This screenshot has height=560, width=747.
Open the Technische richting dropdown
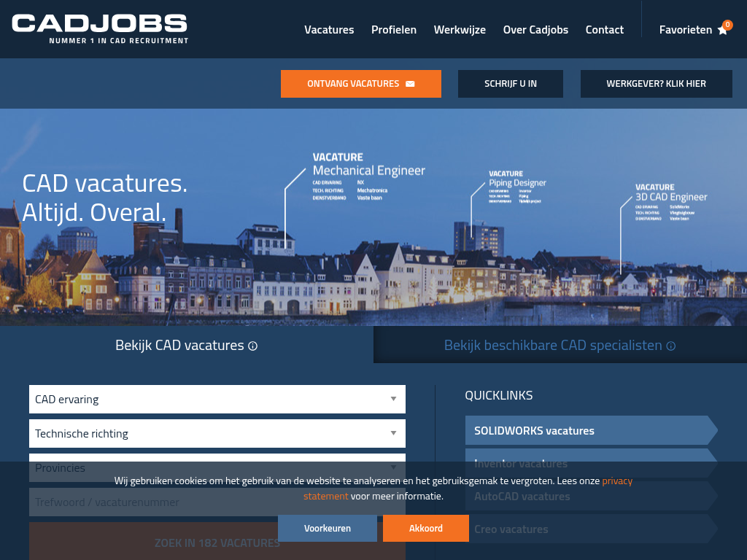pos(217,433)
